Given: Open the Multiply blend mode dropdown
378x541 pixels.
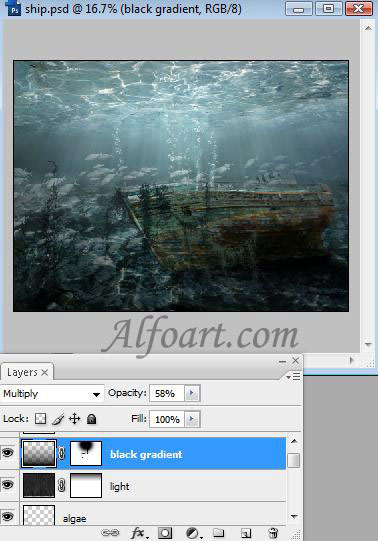Looking at the screenshot, I should click(x=52, y=394).
